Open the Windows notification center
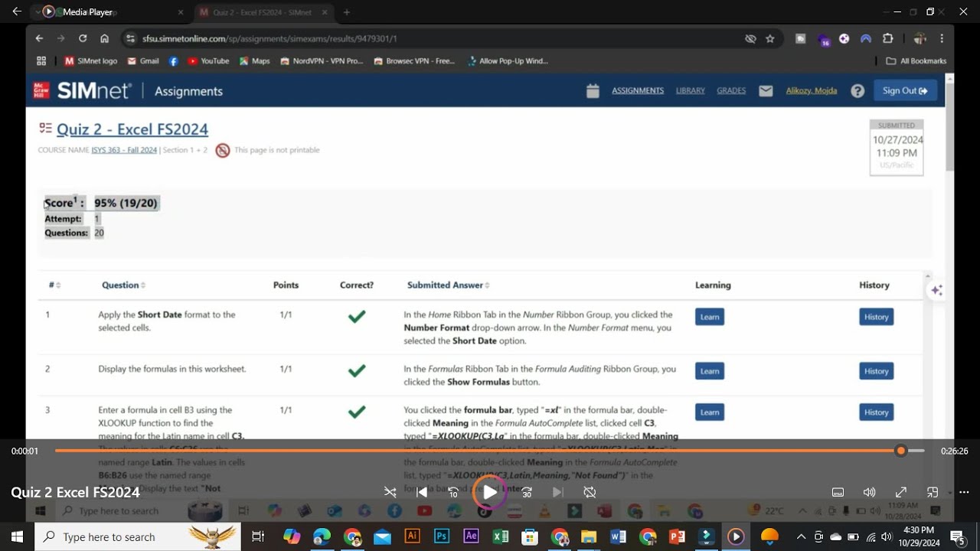Viewport: 980px width, 551px height. point(957,536)
